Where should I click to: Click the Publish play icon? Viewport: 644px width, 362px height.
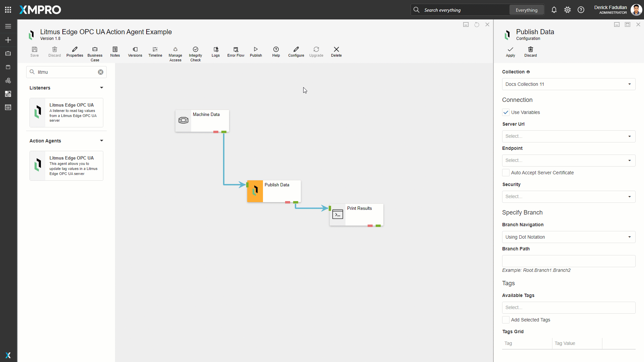pyautogui.click(x=256, y=50)
